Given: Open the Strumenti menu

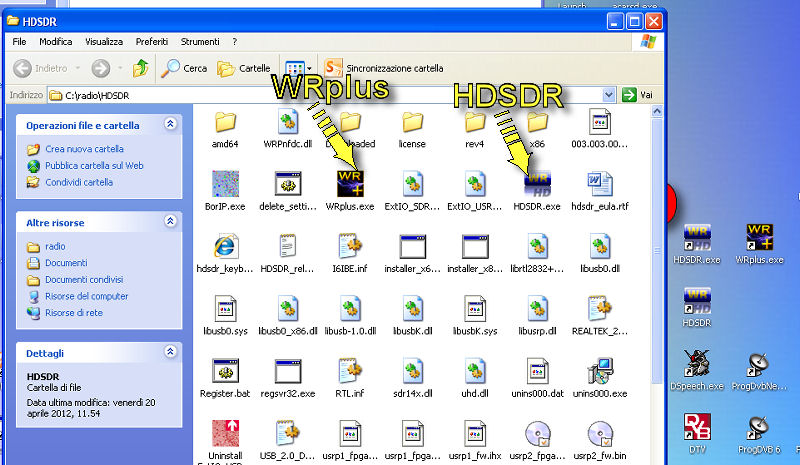Looking at the screenshot, I should [x=199, y=42].
